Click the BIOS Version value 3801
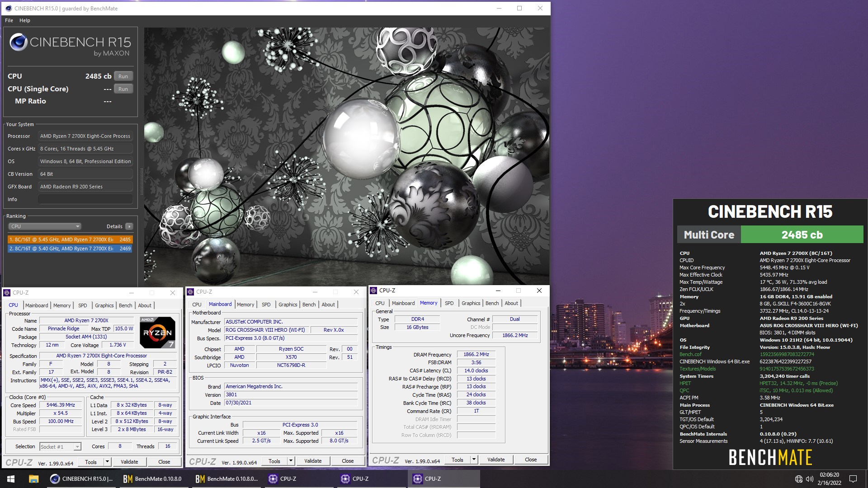The image size is (868, 488). [291, 395]
